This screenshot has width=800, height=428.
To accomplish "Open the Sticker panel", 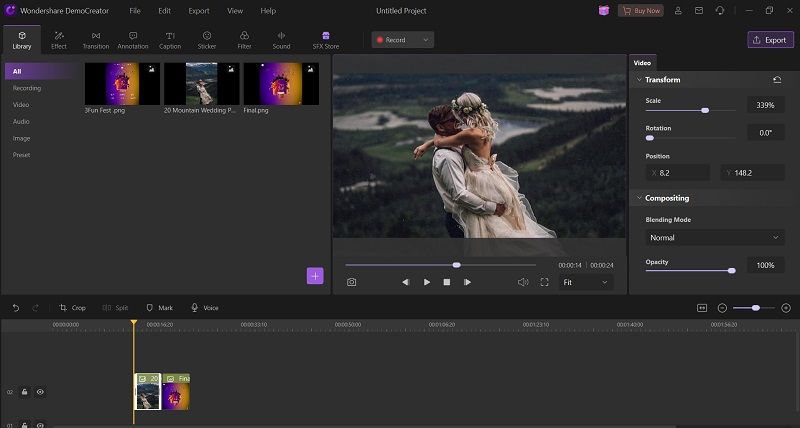I will point(207,40).
